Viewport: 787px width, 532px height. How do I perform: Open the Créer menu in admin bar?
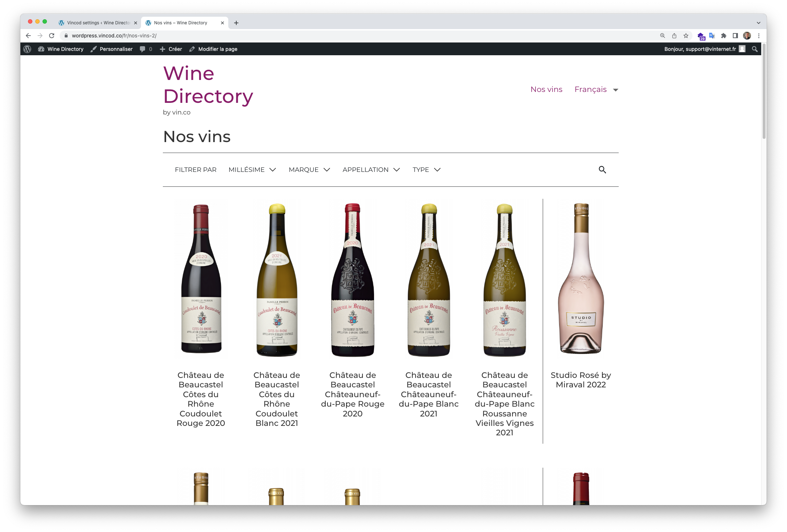coord(171,49)
